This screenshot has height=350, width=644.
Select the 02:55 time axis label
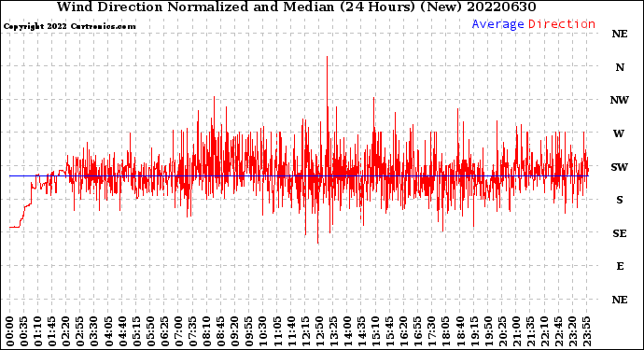pyautogui.click(x=80, y=331)
